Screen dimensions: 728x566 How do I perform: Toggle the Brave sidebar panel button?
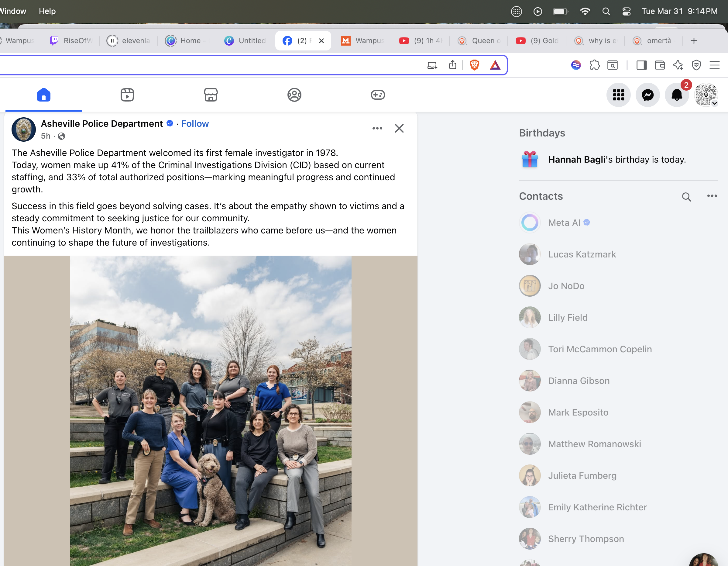point(641,65)
